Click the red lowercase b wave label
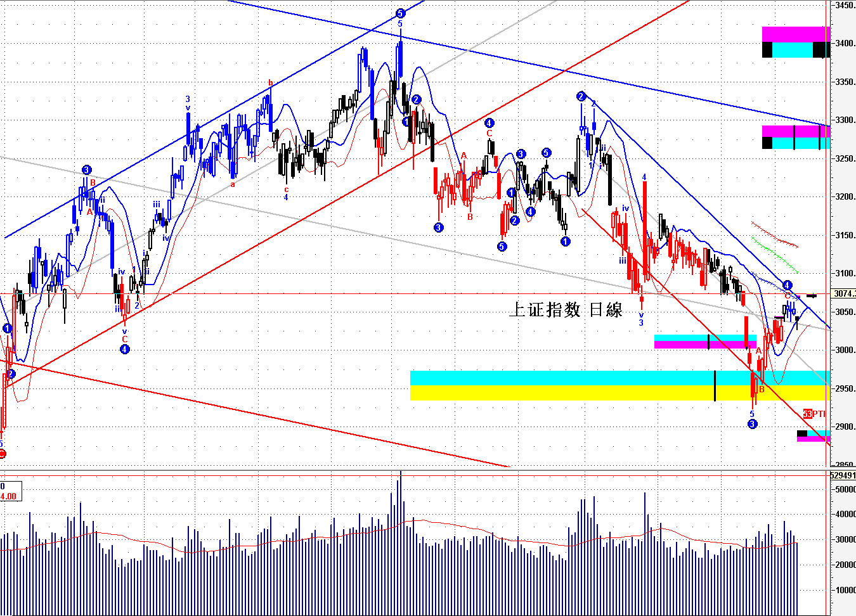The height and width of the screenshot is (616, 856). pyautogui.click(x=270, y=83)
